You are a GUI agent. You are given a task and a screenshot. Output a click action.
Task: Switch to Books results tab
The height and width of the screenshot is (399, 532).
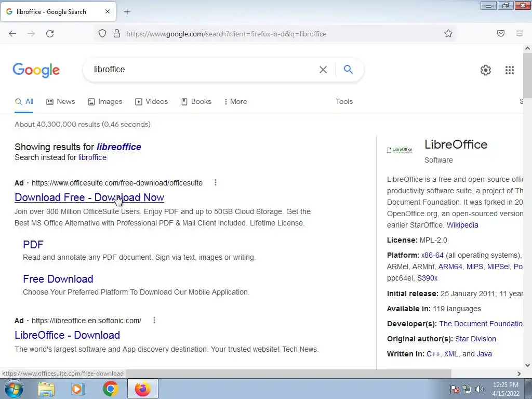(x=196, y=101)
